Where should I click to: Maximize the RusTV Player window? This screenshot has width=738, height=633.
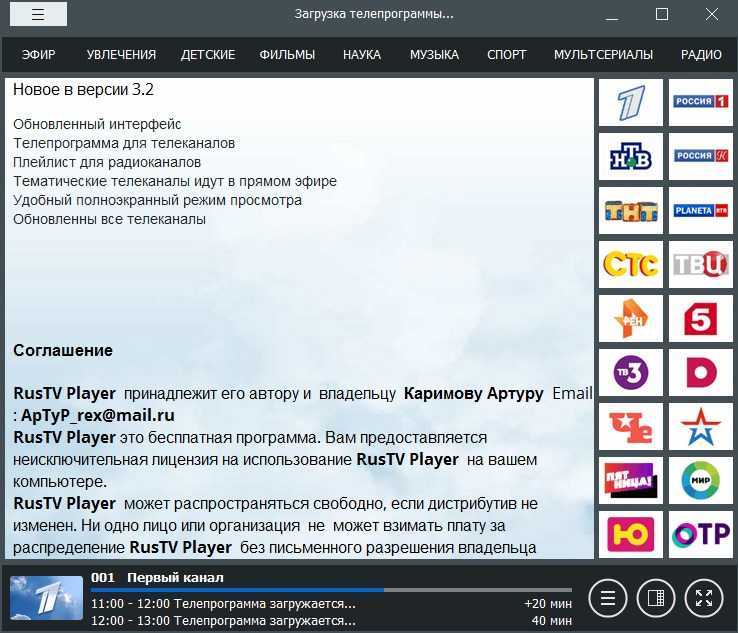pos(662,15)
